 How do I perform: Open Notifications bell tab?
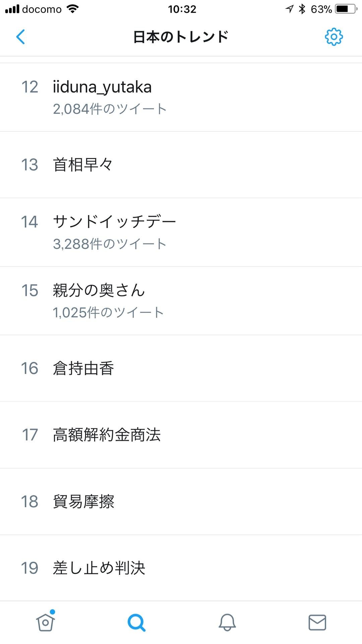pos(227,623)
